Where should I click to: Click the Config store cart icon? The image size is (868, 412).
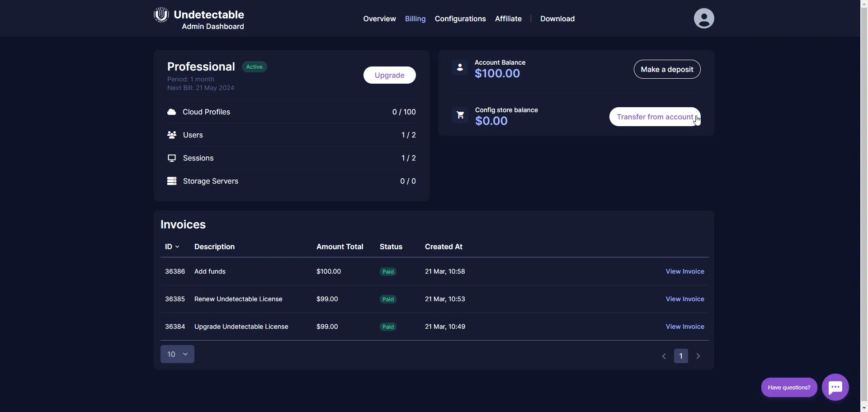(x=460, y=115)
